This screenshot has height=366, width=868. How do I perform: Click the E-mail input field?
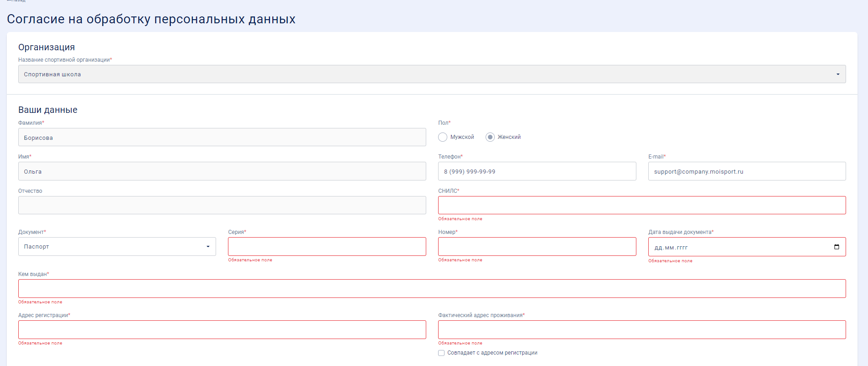(747, 171)
